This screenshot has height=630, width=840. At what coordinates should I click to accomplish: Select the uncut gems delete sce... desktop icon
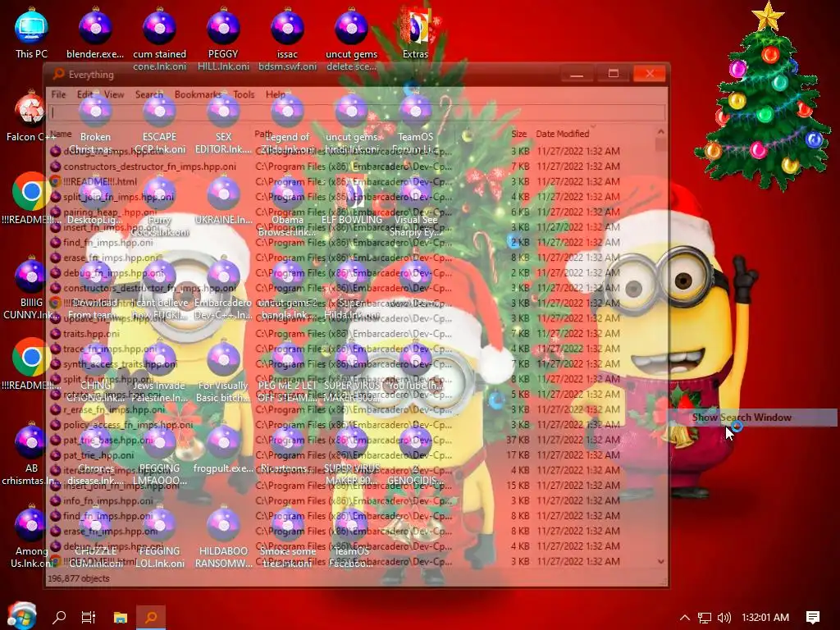[351, 39]
